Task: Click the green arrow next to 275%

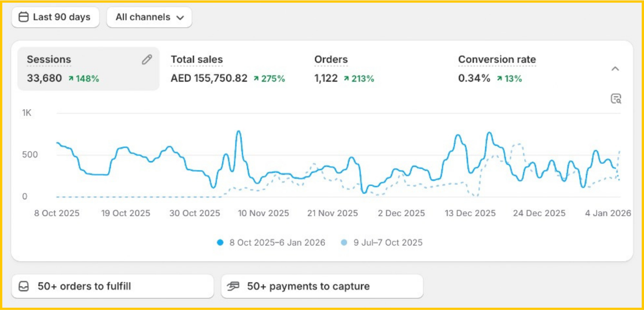Action: click(x=256, y=79)
